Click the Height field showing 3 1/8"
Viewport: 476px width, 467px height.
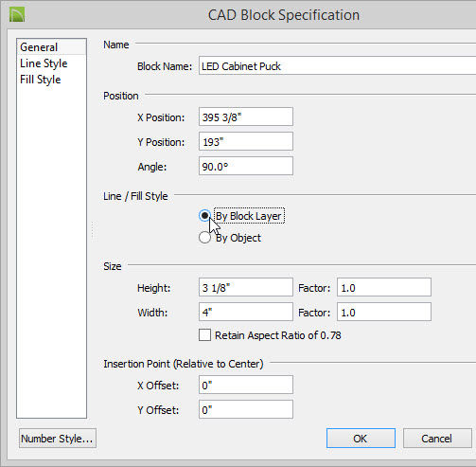(246, 287)
